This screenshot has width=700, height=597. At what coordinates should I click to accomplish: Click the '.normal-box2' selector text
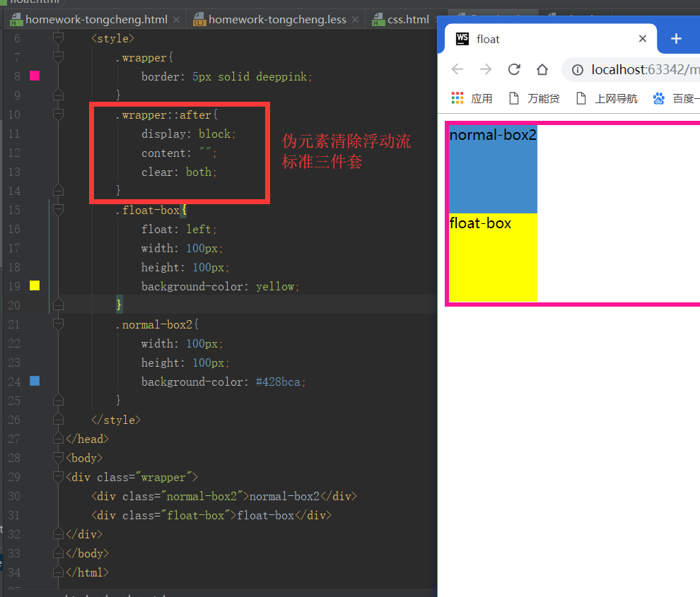pyautogui.click(x=154, y=325)
